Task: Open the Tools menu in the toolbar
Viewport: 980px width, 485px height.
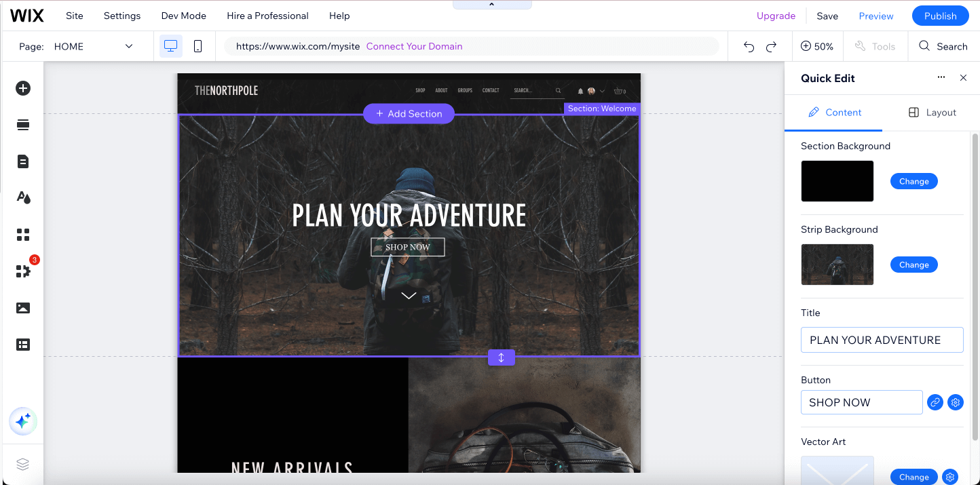Action: (875, 46)
